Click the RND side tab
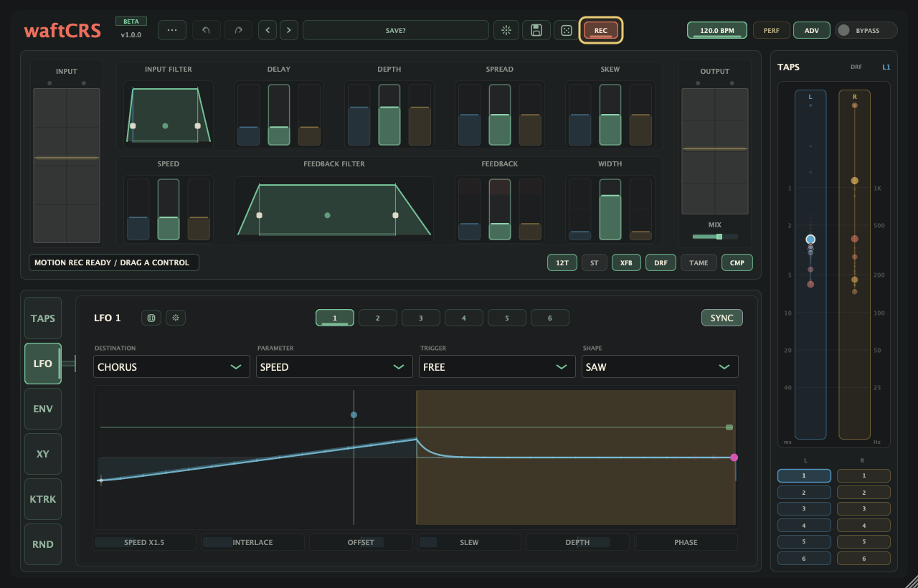 [43, 544]
